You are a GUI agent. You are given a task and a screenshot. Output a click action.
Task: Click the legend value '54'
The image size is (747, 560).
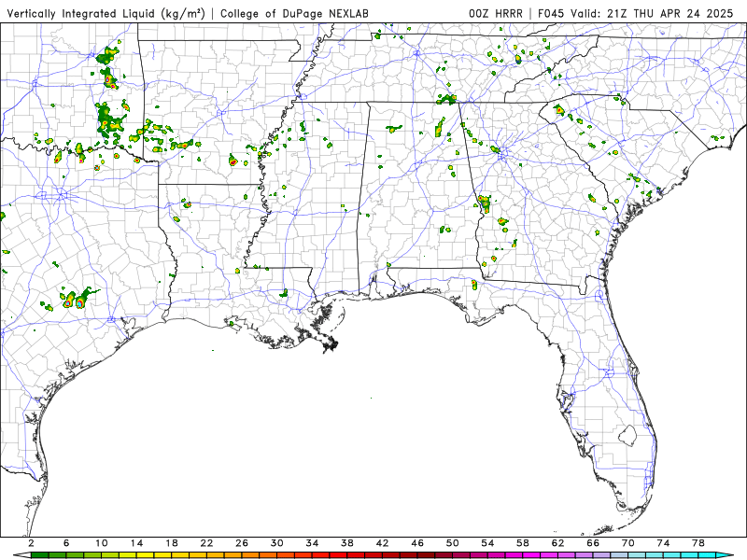click(x=487, y=543)
